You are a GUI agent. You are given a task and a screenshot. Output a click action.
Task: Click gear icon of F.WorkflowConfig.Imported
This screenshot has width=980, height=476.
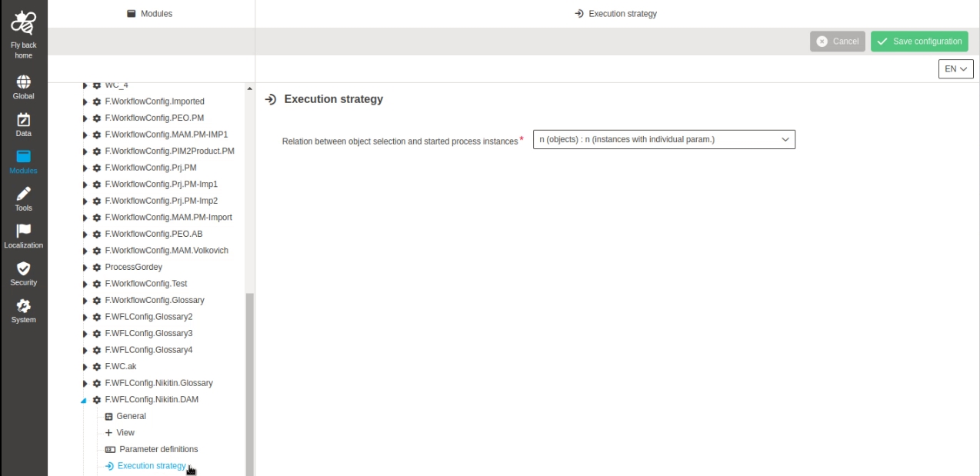click(97, 102)
